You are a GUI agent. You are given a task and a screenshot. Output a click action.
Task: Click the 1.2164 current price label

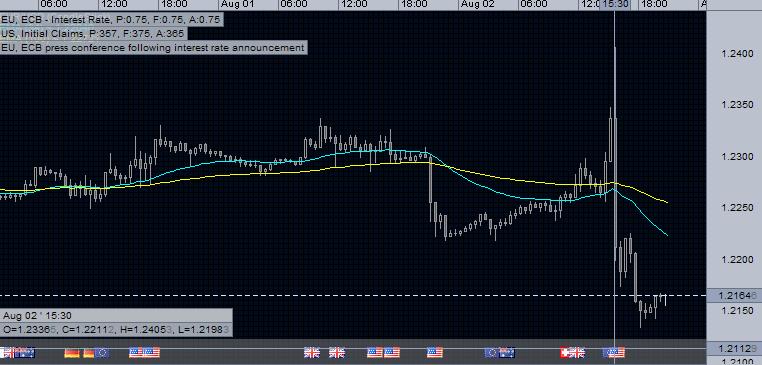pos(734,295)
